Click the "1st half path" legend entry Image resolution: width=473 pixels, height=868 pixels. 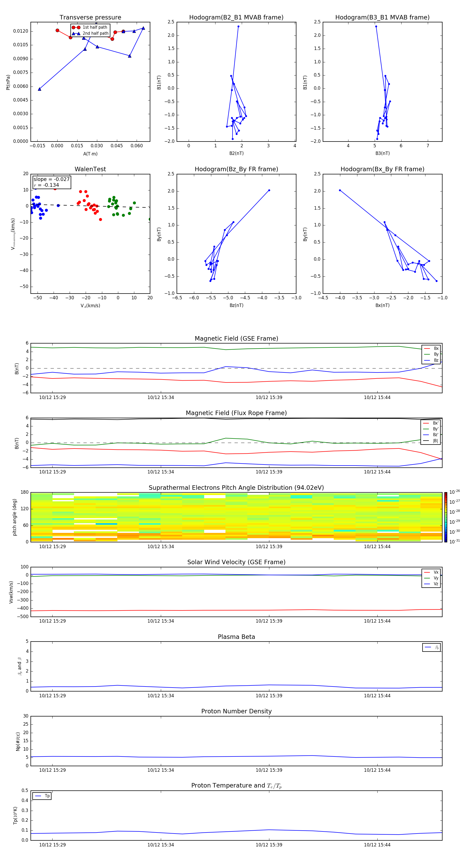pos(90,27)
